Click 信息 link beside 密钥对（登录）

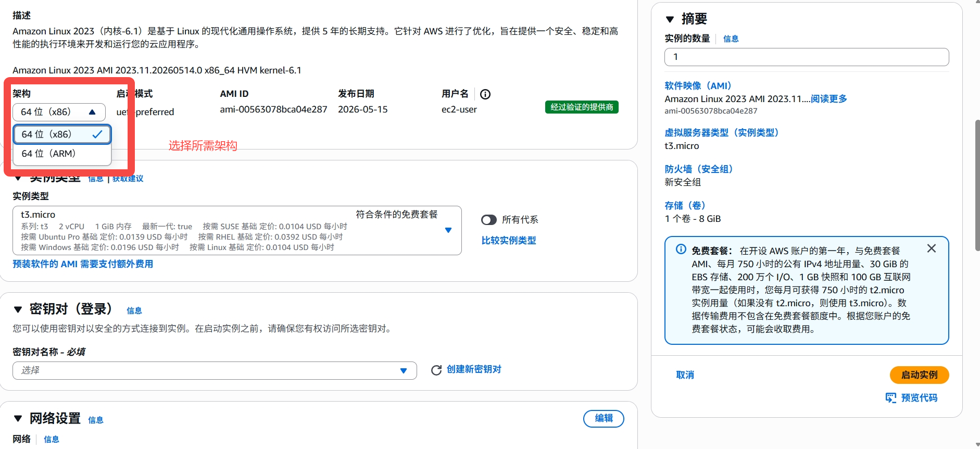pyautogui.click(x=134, y=311)
